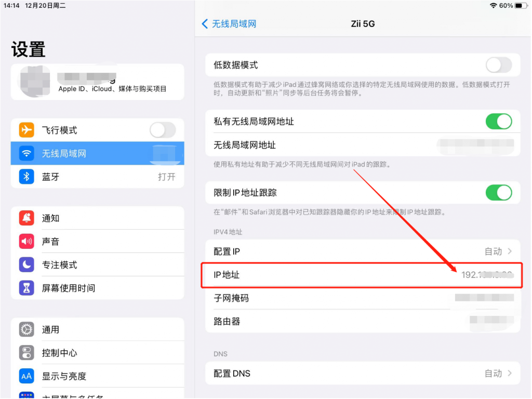Tap the 自动 value next to 配置 IP
The image size is (532, 399).
493,251
